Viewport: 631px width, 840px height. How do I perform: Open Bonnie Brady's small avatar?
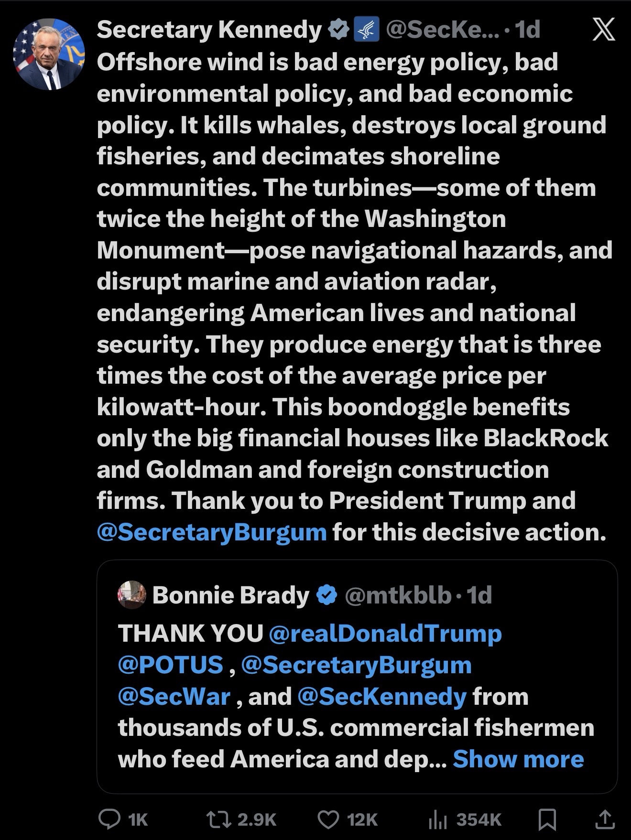click(x=131, y=595)
